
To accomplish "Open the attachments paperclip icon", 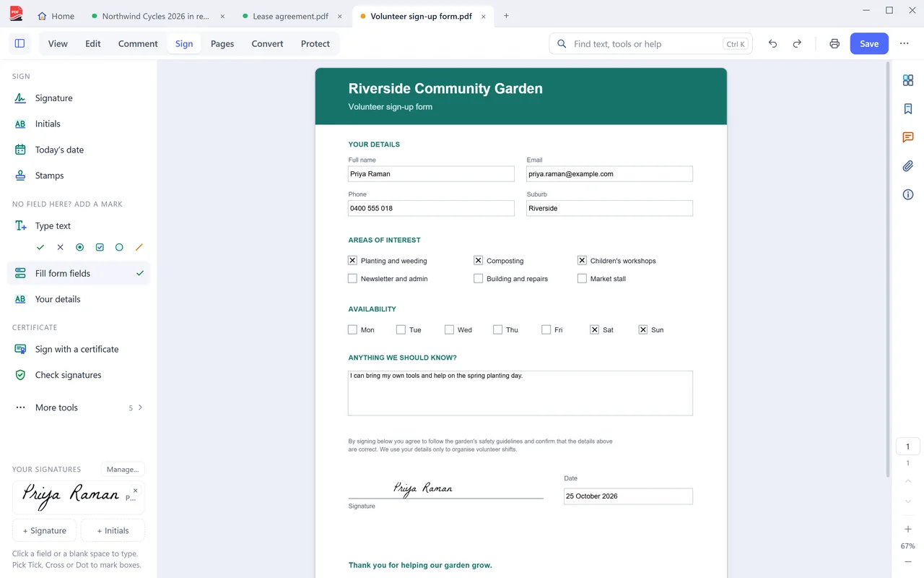I will [908, 166].
